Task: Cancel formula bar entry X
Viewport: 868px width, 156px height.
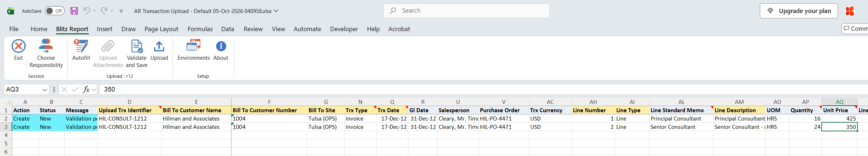Action: tap(64, 89)
